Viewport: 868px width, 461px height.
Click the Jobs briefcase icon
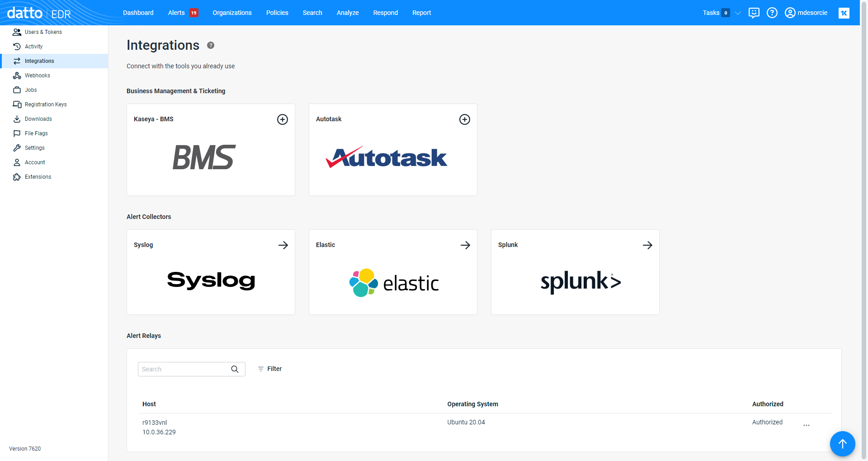pyautogui.click(x=17, y=90)
